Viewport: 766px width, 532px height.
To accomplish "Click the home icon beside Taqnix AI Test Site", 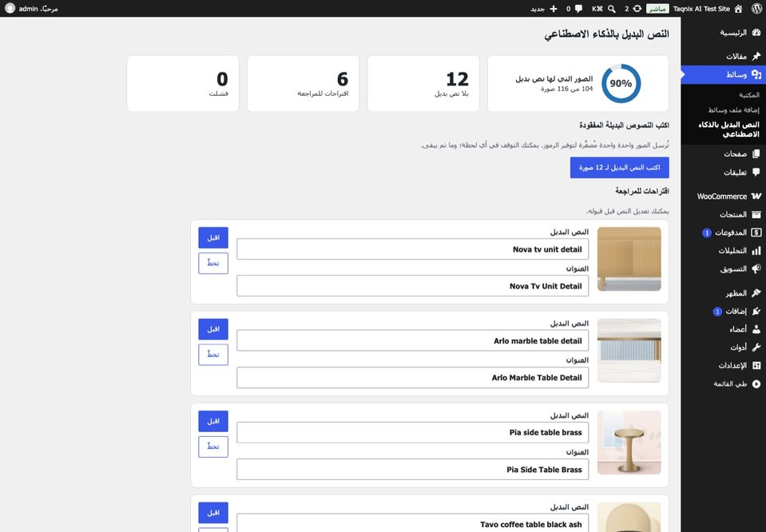I will point(738,8).
